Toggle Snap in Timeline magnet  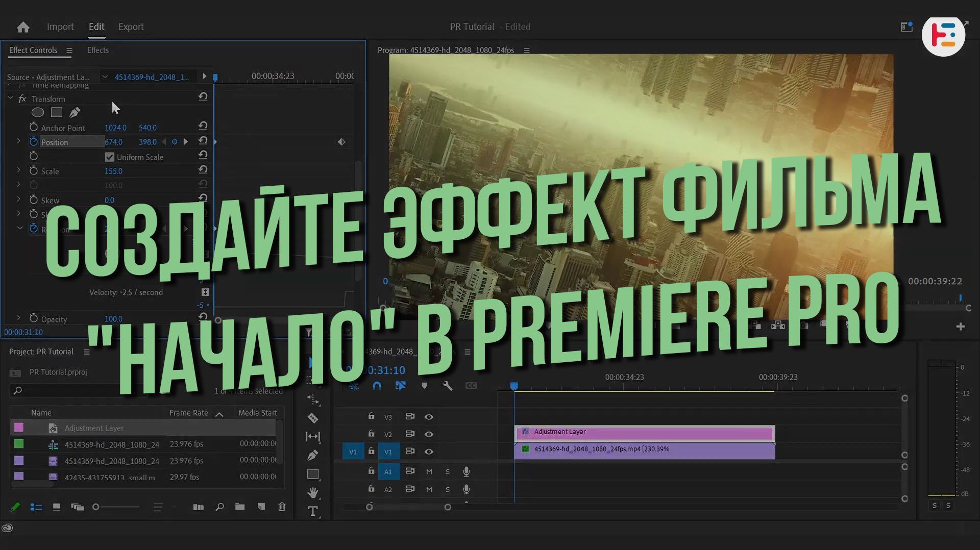pyautogui.click(x=377, y=386)
